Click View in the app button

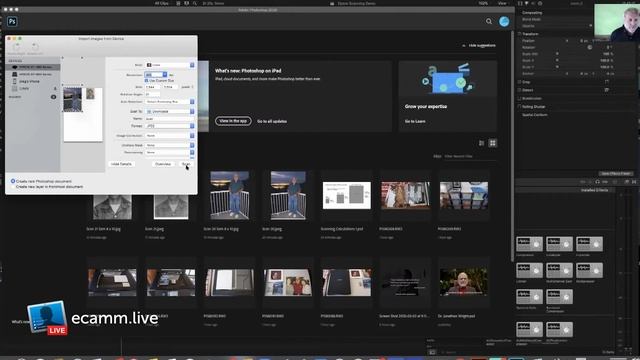click(x=233, y=121)
